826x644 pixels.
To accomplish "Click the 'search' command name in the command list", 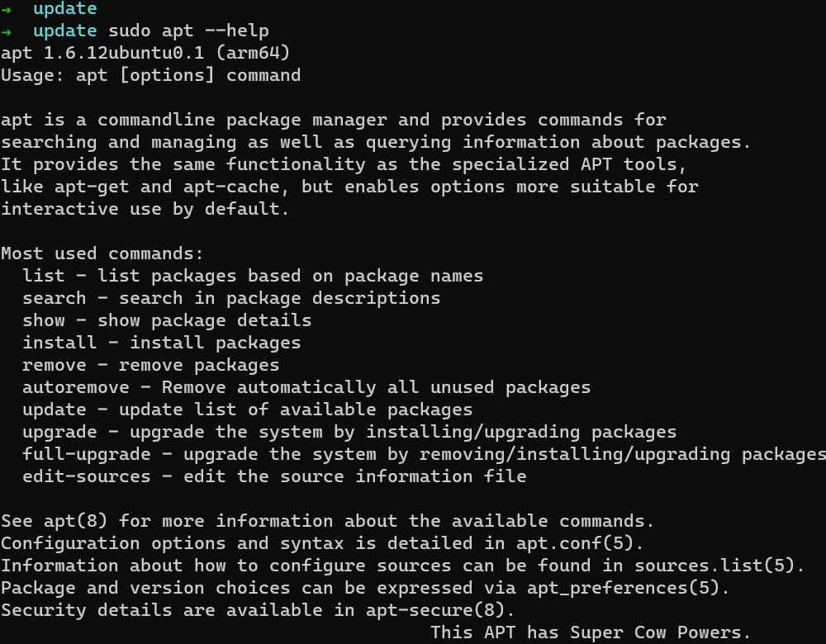I will [x=55, y=298].
